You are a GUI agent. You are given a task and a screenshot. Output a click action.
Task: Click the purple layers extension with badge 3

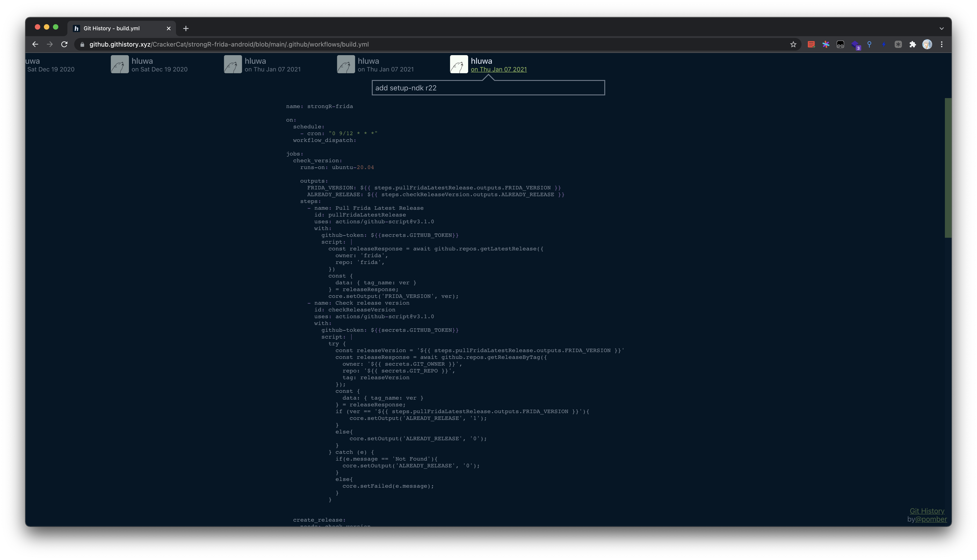click(855, 45)
